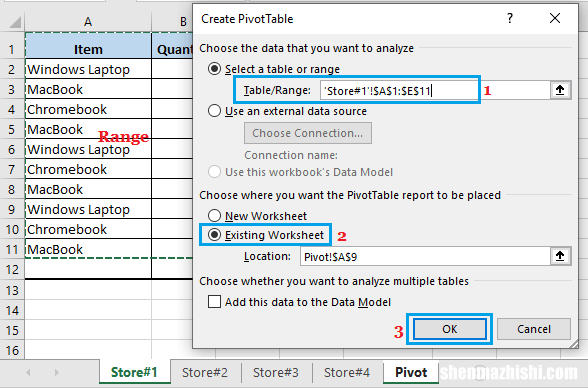The width and height of the screenshot is (588, 388).
Task: Select column A header
Action: coord(88,22)
